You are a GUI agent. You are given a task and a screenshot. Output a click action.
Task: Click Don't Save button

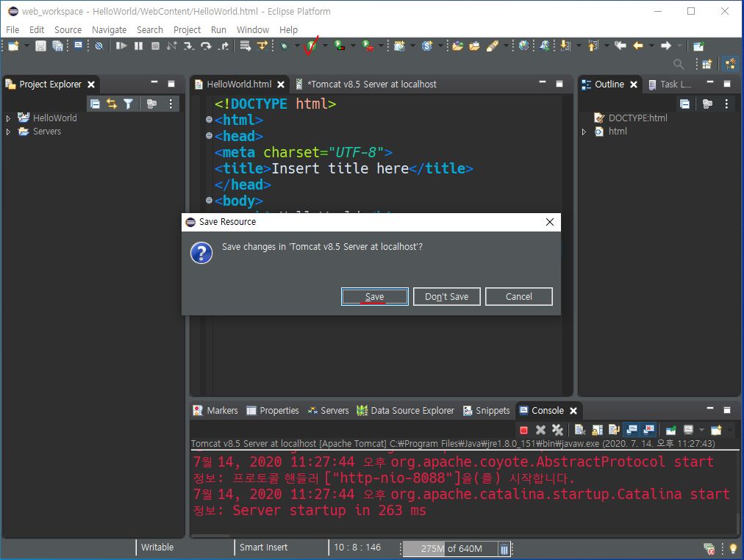(446, 297)
